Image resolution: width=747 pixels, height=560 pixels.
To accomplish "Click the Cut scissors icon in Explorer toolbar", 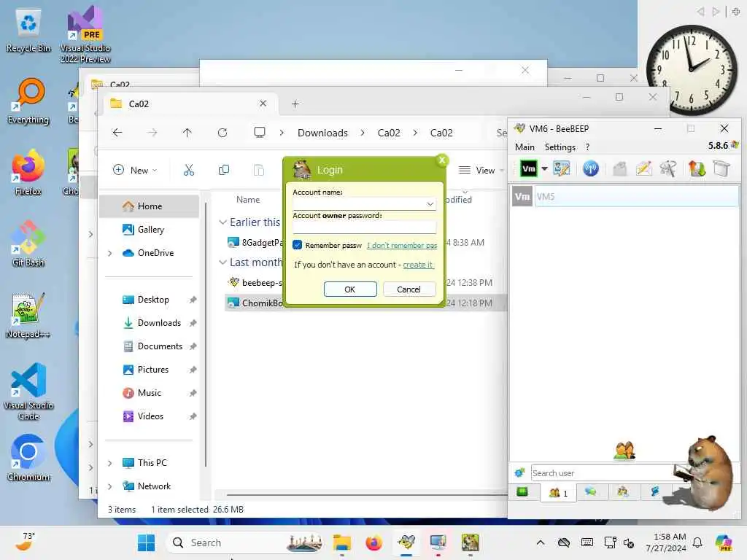I will point(189,170).
